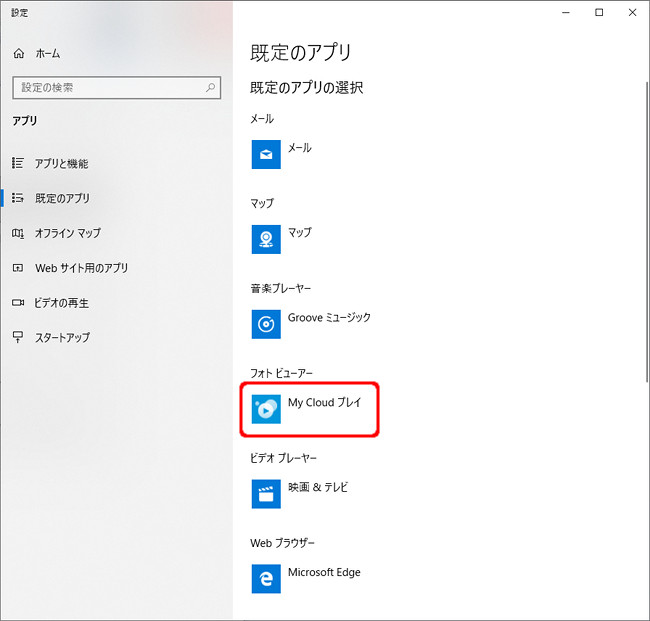Select 既定のアプリ in sidebar
Viewport: 650px width, 621px height.
tap(62, 198)
